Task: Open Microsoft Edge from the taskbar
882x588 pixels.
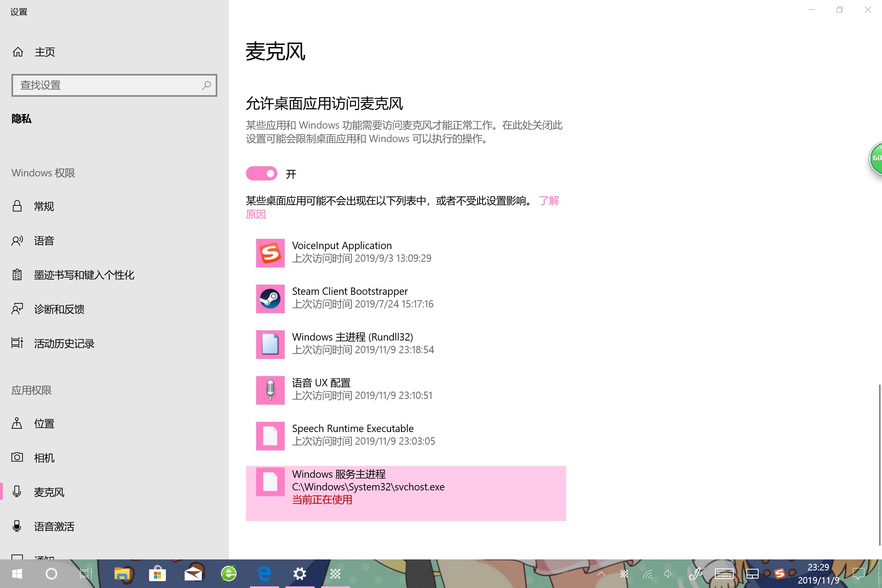Action: point(264,574)
